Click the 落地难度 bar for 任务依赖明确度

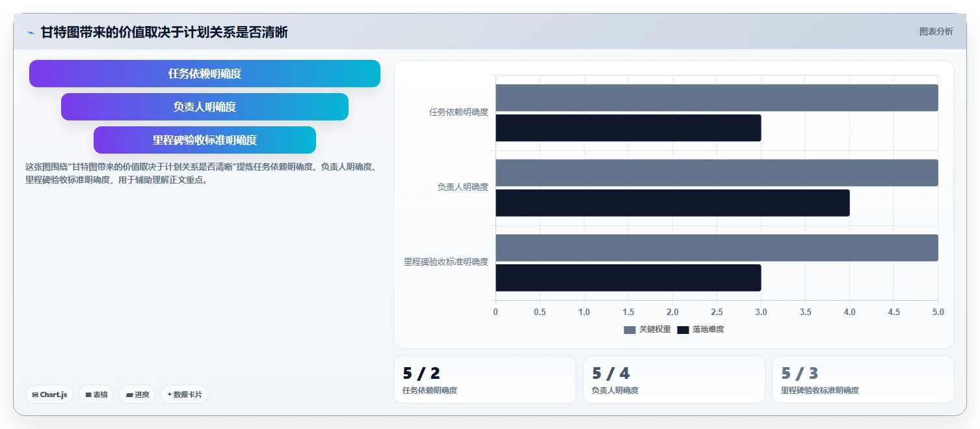click(628, 128)
